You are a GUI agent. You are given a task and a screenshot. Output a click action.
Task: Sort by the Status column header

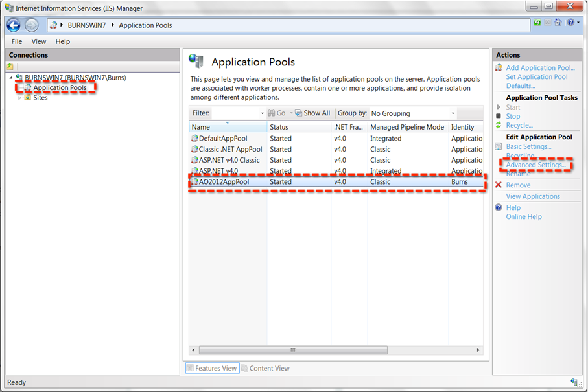pos(300,127)
